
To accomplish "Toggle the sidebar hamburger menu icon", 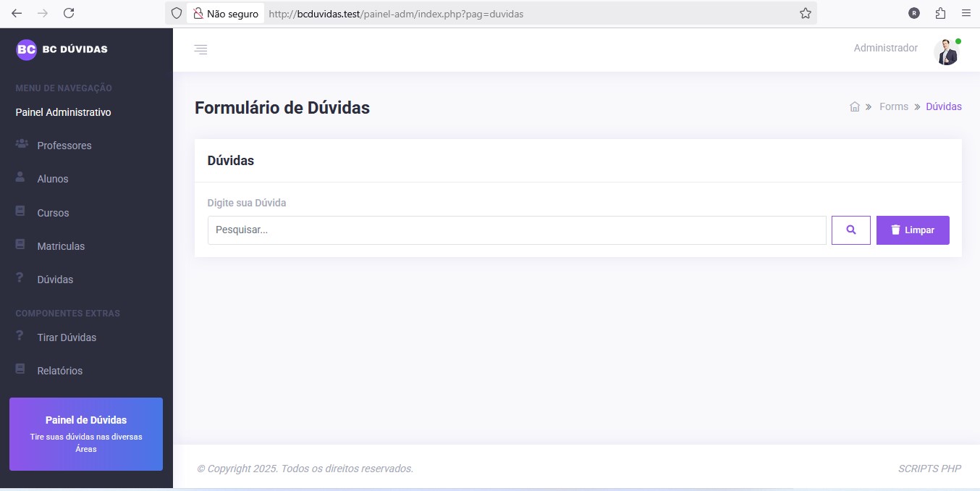I will point(200,49).
